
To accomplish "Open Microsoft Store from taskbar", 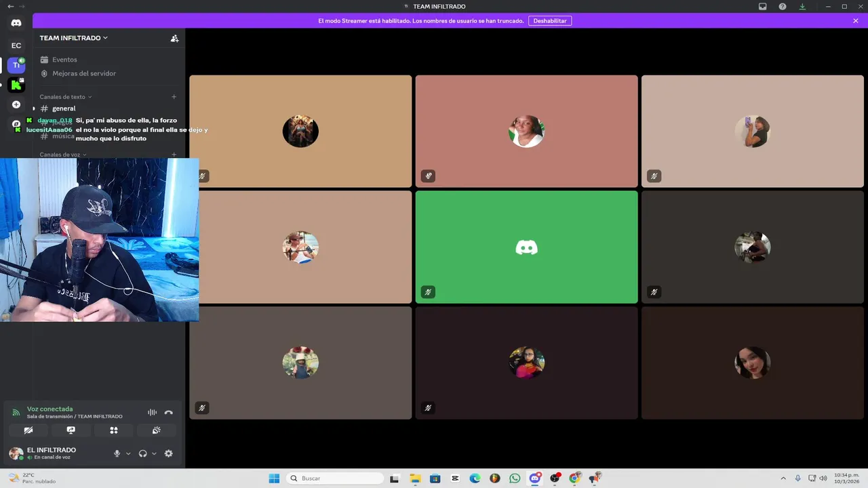I will [435, 479].
